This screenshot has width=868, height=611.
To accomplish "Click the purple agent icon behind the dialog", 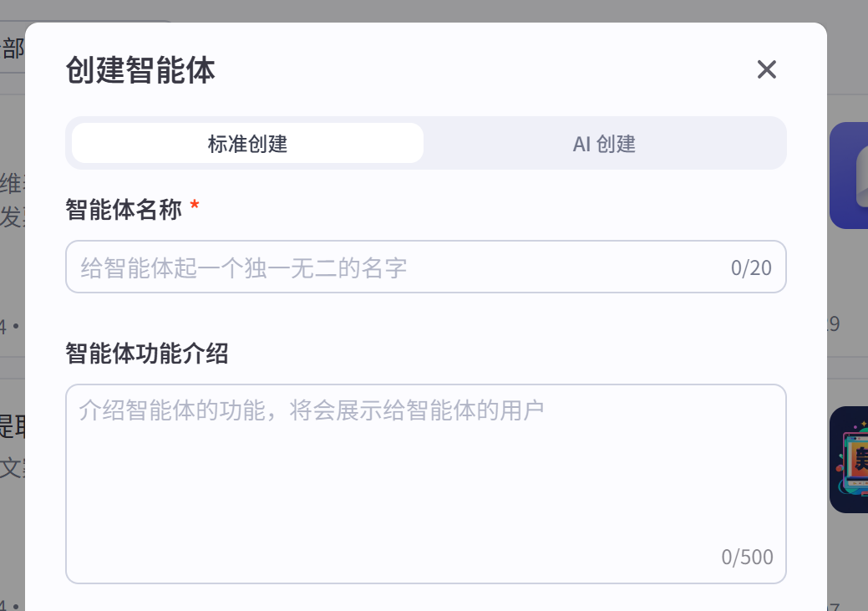I will pyautogui.click(x=849, y=176).
